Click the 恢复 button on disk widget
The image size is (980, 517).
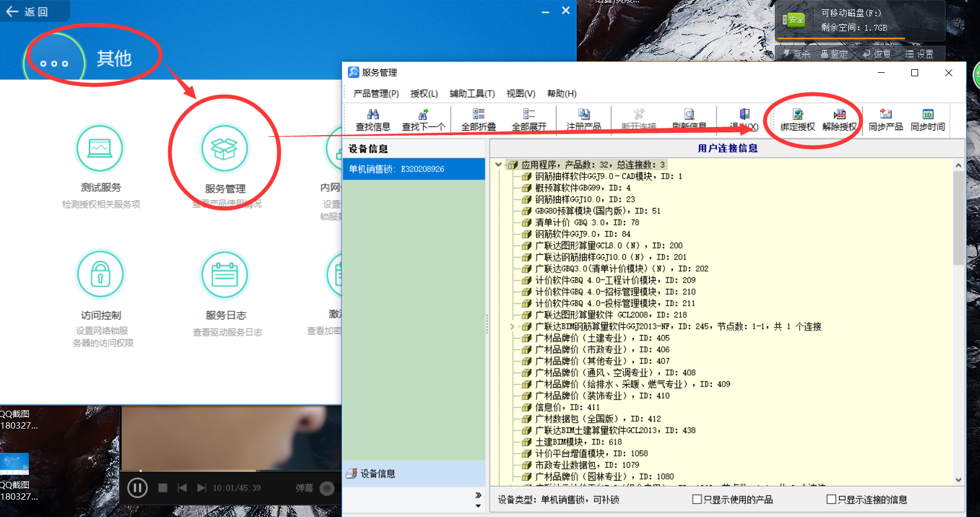(x=877, y=54)
